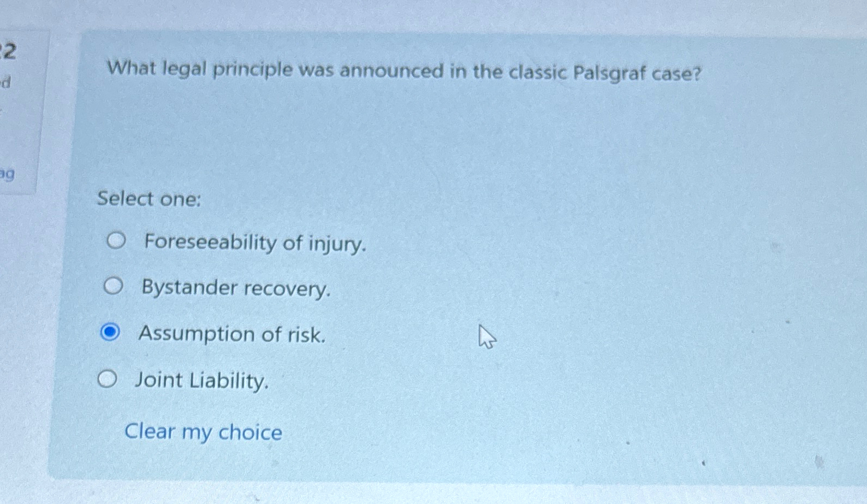The height and width of the screenshot is (504, 867).
Task: Select the Foreseeability of injury radio button
Action: click(116, 240)
